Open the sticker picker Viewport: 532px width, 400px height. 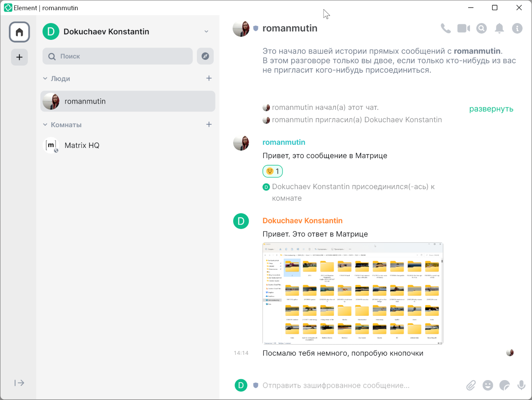pos(505,385)
